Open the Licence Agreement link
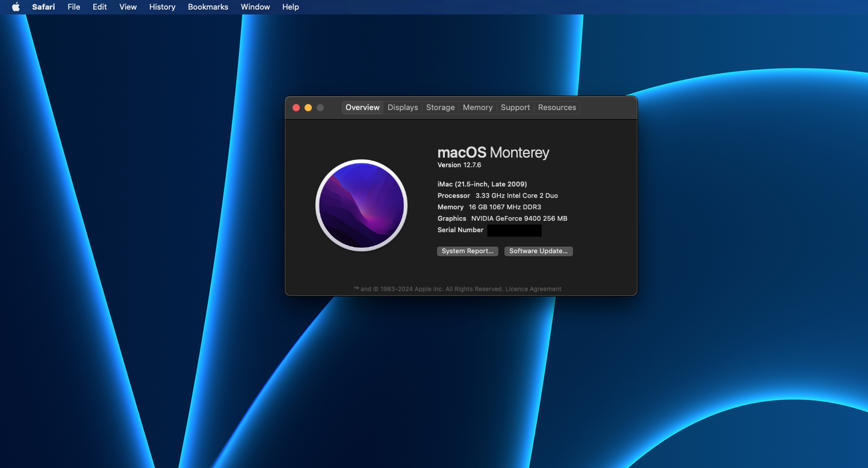The width and height of the screenshot is (868, 468). click(533, 289)
